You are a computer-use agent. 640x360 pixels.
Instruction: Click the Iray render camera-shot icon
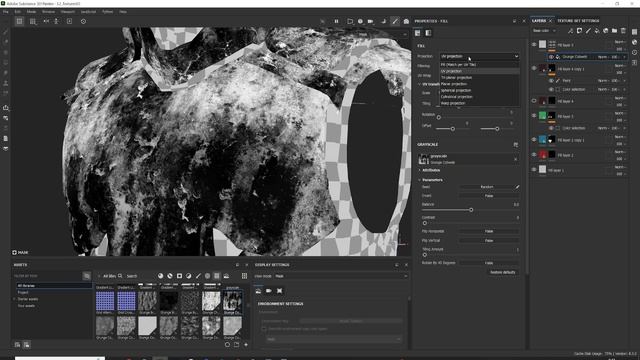click(406, 21)
